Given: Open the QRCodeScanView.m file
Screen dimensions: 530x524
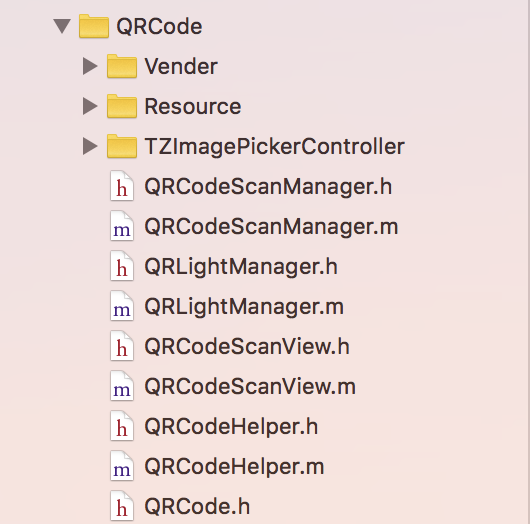Looking at the screenshot, I should [250, 387].
